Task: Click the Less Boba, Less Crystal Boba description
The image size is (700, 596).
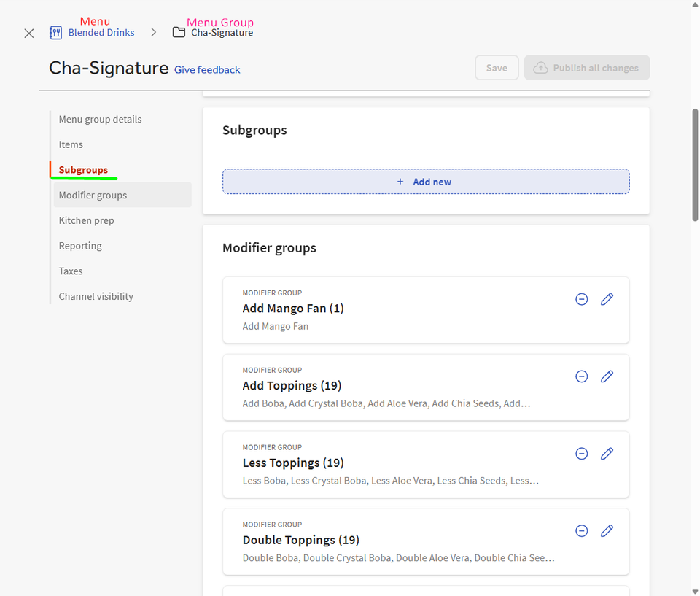Action: 391,481
